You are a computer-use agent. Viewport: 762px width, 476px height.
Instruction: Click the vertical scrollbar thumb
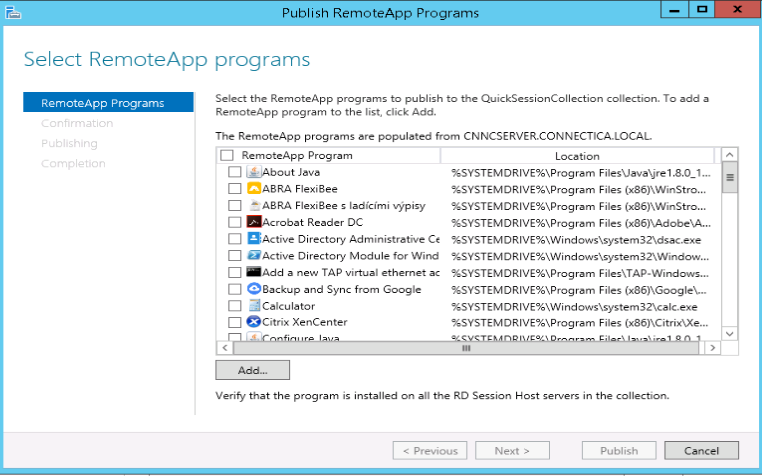point(729,177)
